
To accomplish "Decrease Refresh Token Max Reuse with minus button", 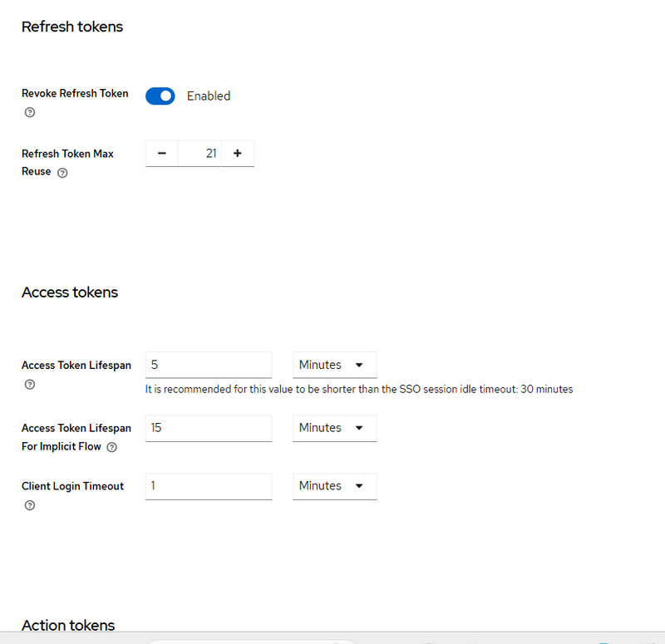I will [x=161, y=154].
